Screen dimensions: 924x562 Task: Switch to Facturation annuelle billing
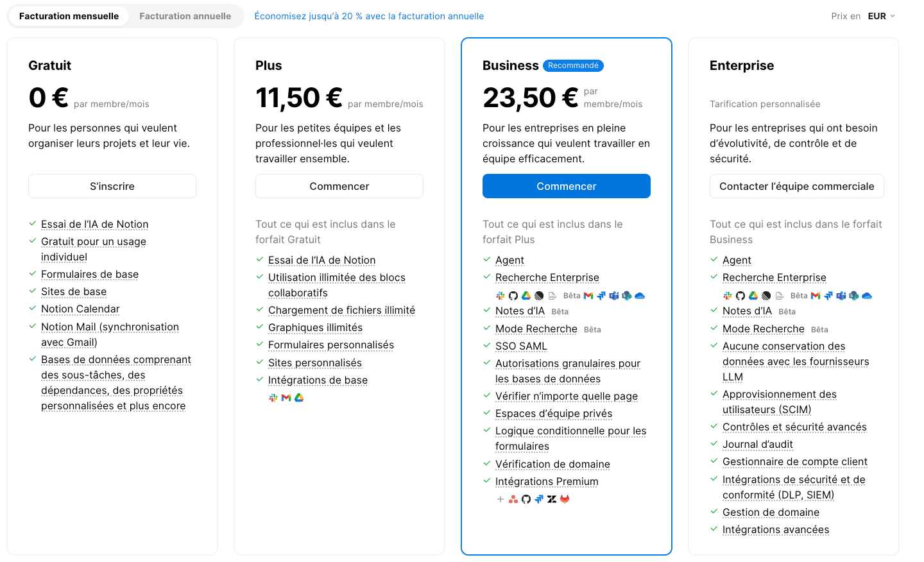click(185, 16)
